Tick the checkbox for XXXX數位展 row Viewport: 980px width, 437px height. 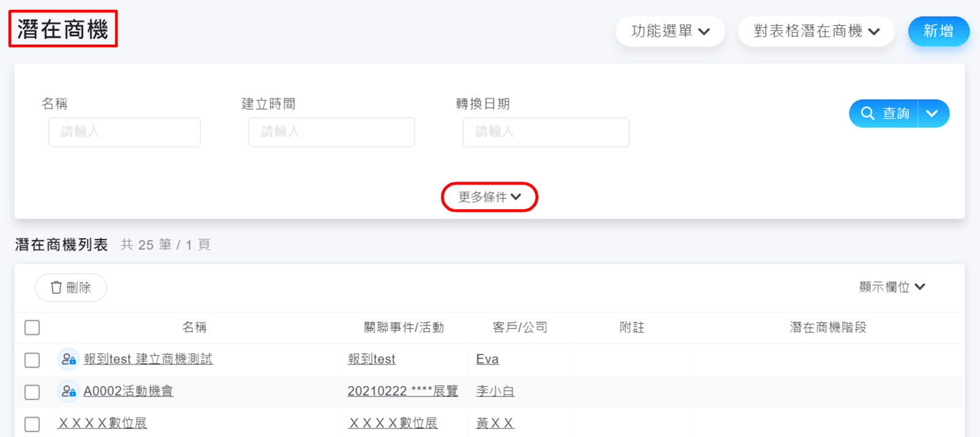[32, 424]
